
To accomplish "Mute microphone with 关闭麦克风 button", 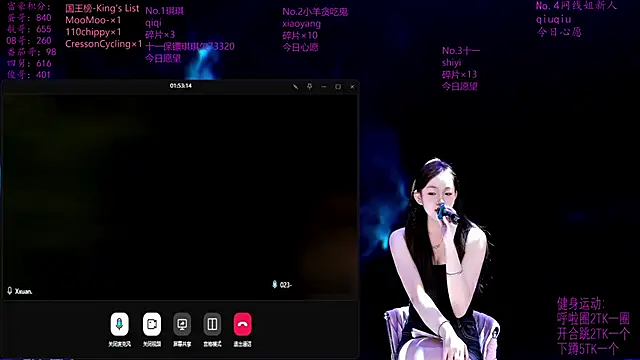I will tap(120, 324).
